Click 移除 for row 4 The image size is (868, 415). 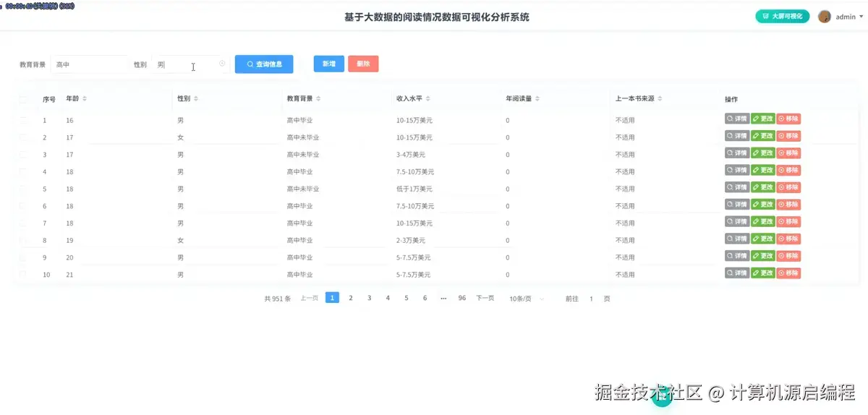click(788, 170)
